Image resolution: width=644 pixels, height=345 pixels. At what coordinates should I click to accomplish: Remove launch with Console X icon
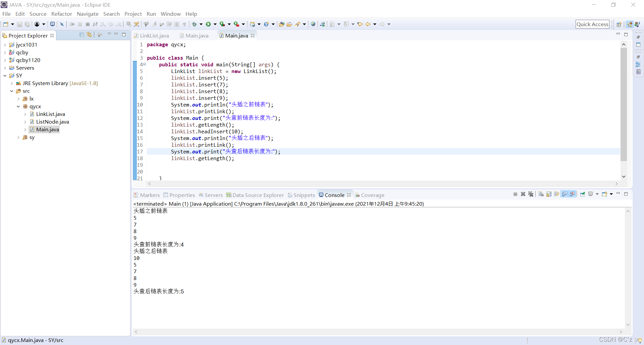523,194
